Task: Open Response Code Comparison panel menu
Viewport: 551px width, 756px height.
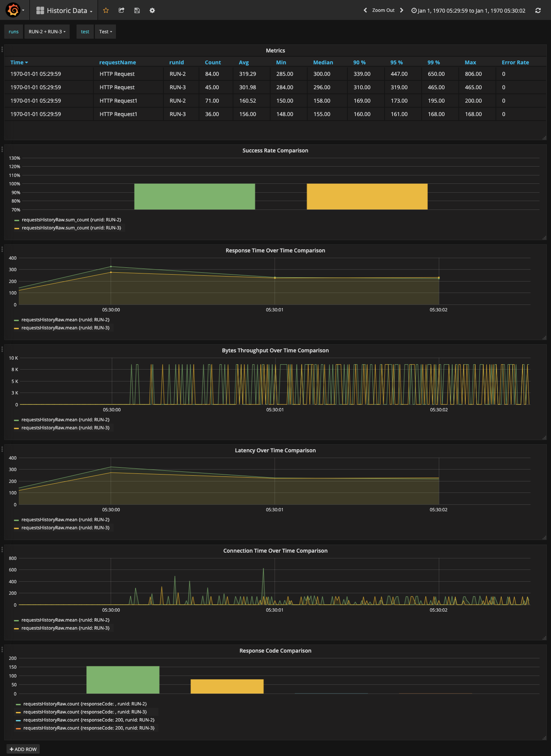Action: pyautogui.click(x=275, y=651)
